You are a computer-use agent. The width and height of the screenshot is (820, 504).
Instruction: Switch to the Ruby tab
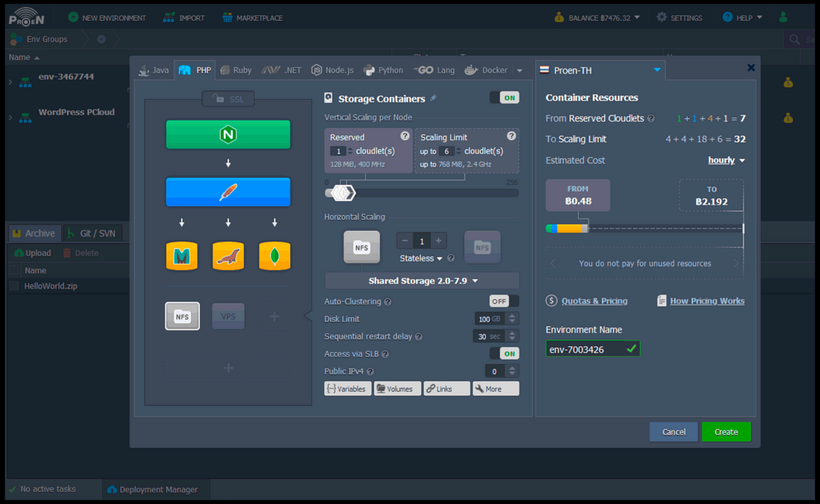point(236,70)
